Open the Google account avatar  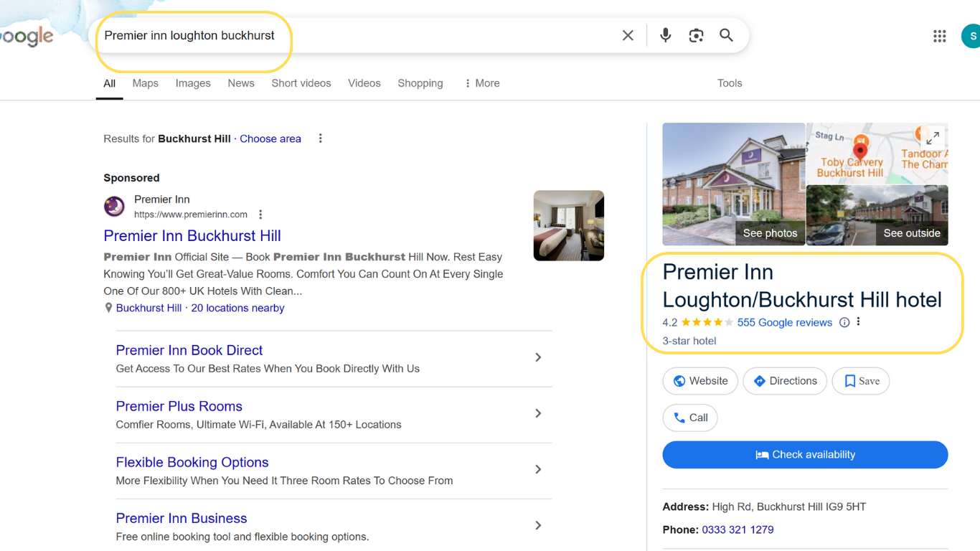pyautogui.click(x=971, y=36)
